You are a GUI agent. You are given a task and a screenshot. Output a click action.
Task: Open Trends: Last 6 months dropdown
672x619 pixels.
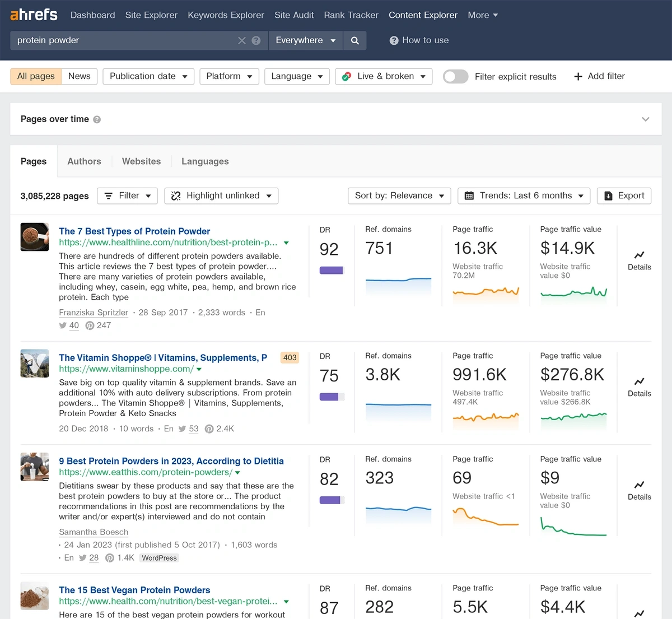pyautogui.click(x=524, y=196)
